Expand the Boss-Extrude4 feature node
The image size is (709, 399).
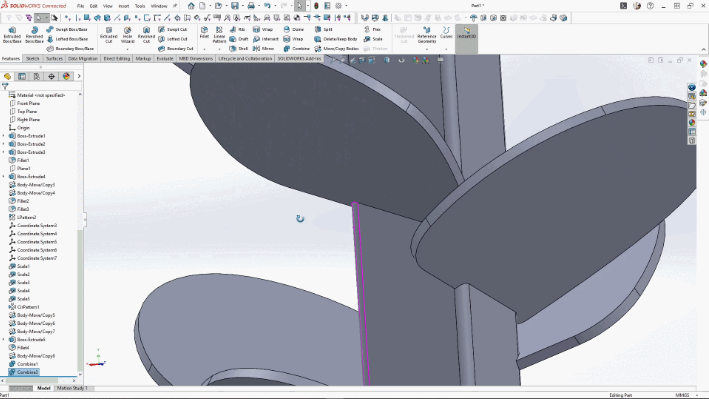[x=4, y=176]
